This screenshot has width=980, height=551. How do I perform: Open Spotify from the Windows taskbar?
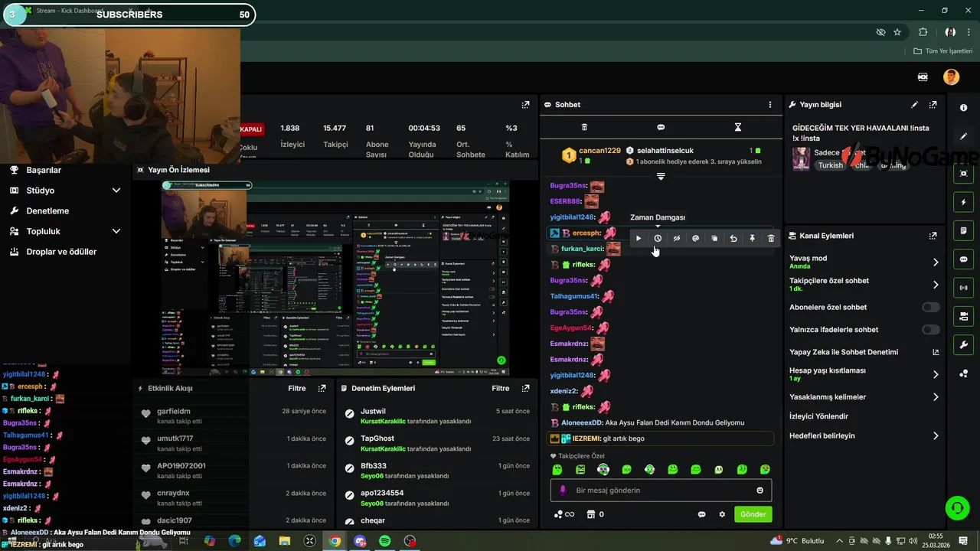coord(384,541)
